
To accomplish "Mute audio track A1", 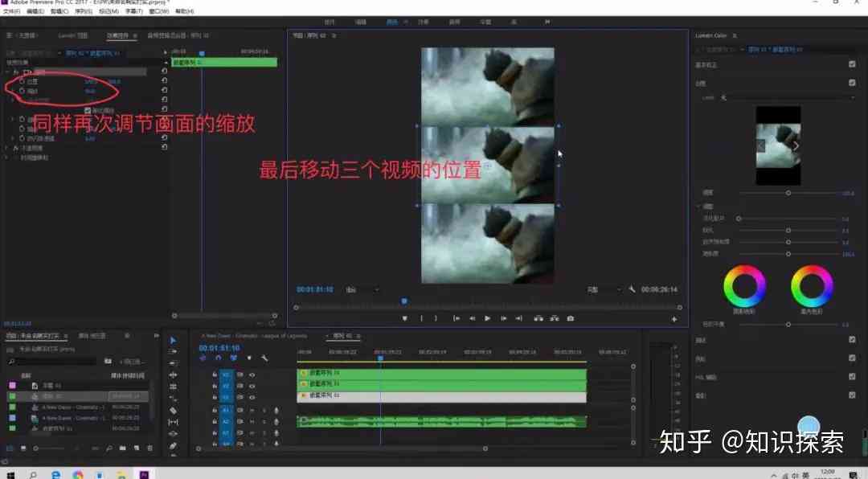I will coord(252,411).
